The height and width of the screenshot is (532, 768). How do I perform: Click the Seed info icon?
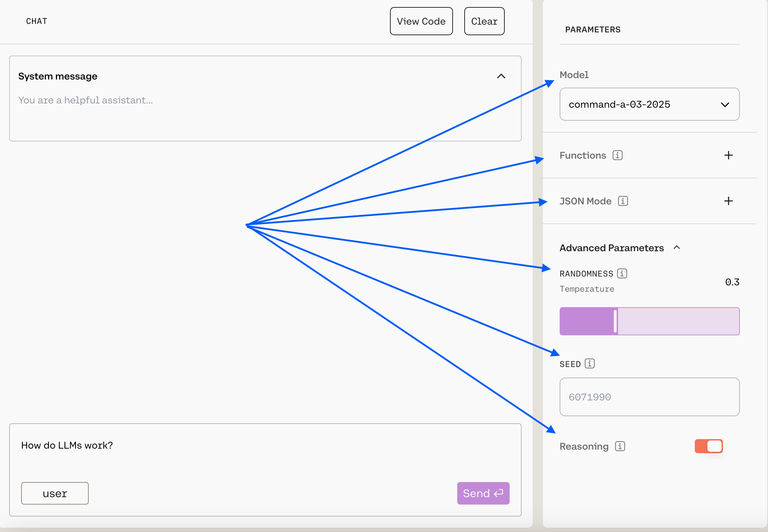(590, 363)
